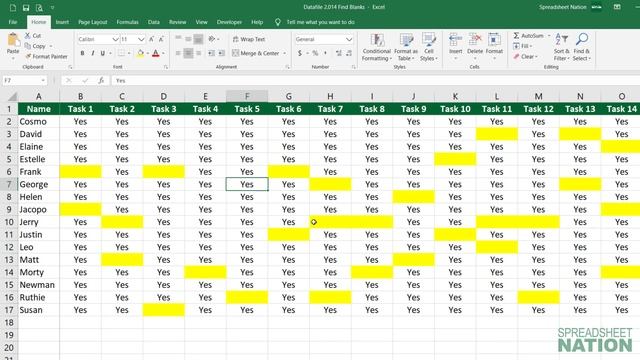Open Find & Select dropdown
The height and width of the screenshot is (360, 640).
(x=582, y=47)
